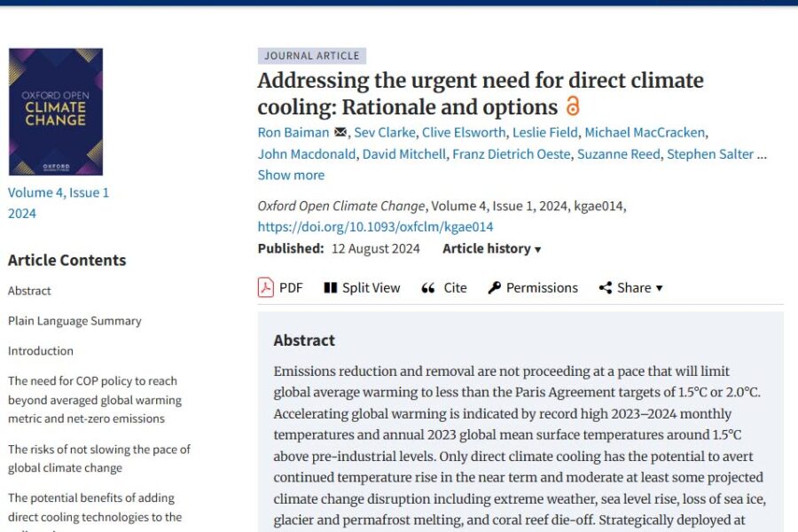Select author Franz Dietrich Oeste
Image resolution: width=798 pixels, height=532 pixels.
(x=510, y=153)
